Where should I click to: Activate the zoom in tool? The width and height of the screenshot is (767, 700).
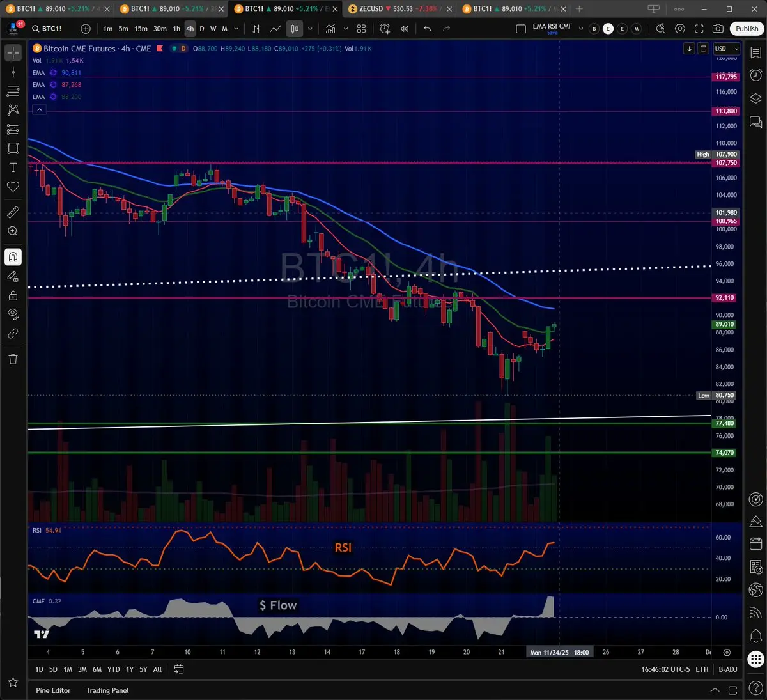coord(13,231)
